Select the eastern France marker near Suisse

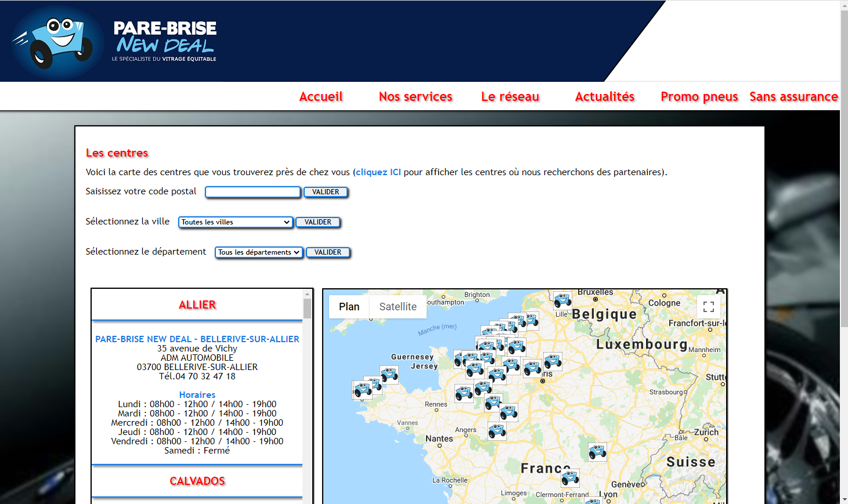[x=597, y=451]
